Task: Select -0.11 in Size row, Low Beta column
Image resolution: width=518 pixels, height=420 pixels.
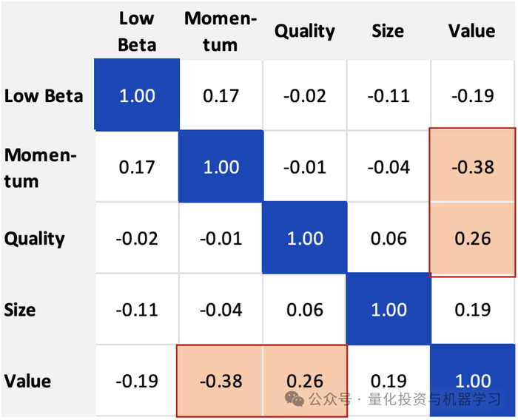Action: point(137,310)
